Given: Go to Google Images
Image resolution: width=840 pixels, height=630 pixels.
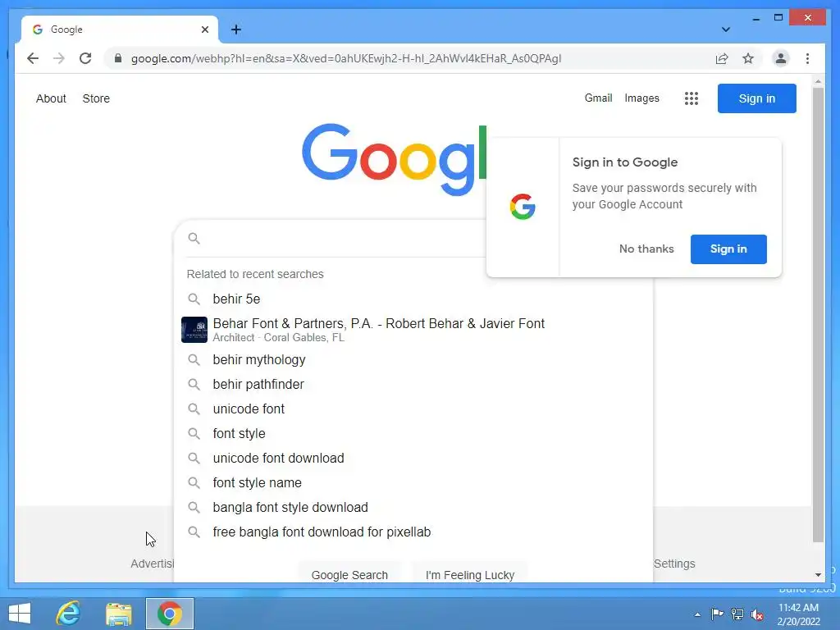Looking at the screenshot, I should (641, 98).
